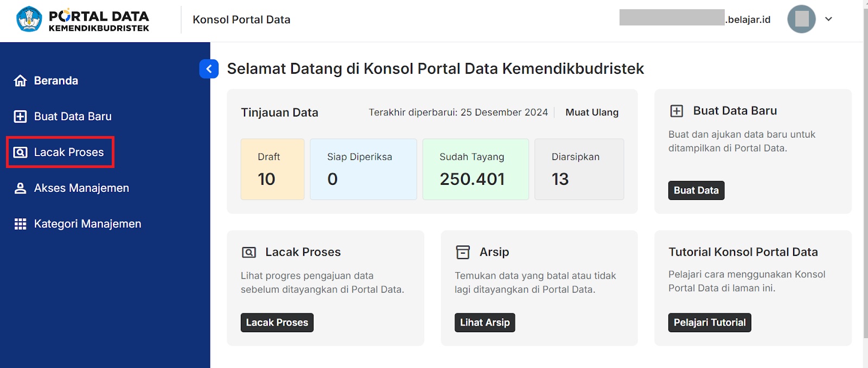Collapse the sidebar with the blue chevron
The height and width of the screenshot is (368, 868).
tap(209, 69)
